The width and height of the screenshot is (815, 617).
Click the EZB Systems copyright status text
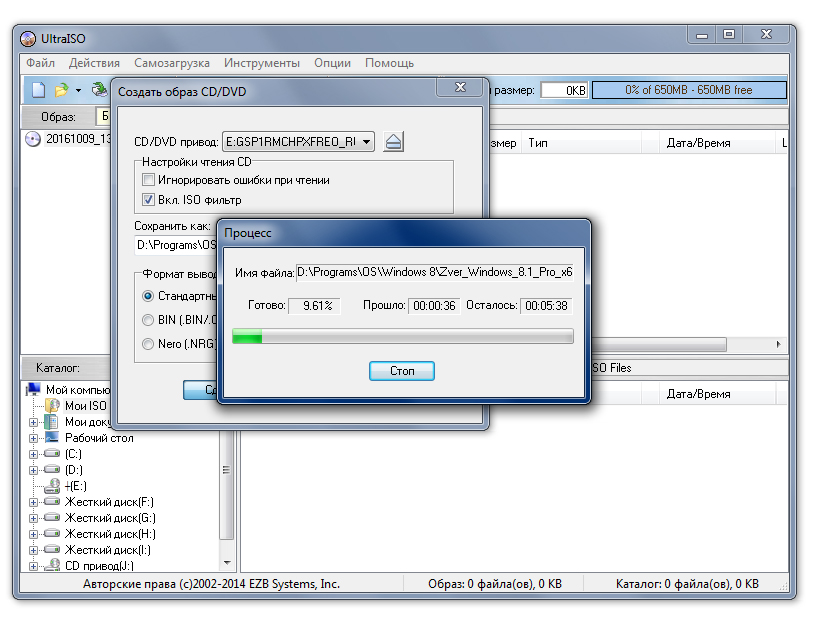tap(211, 584)
